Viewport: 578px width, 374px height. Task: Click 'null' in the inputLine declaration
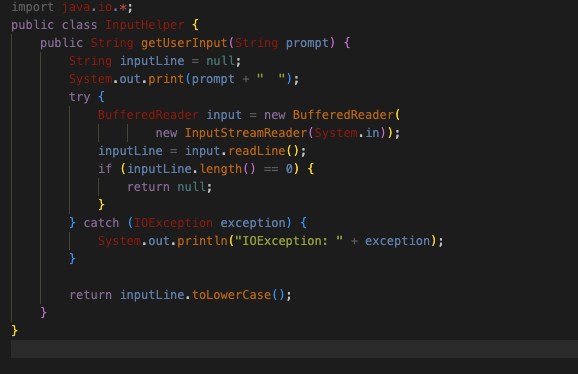220,61
